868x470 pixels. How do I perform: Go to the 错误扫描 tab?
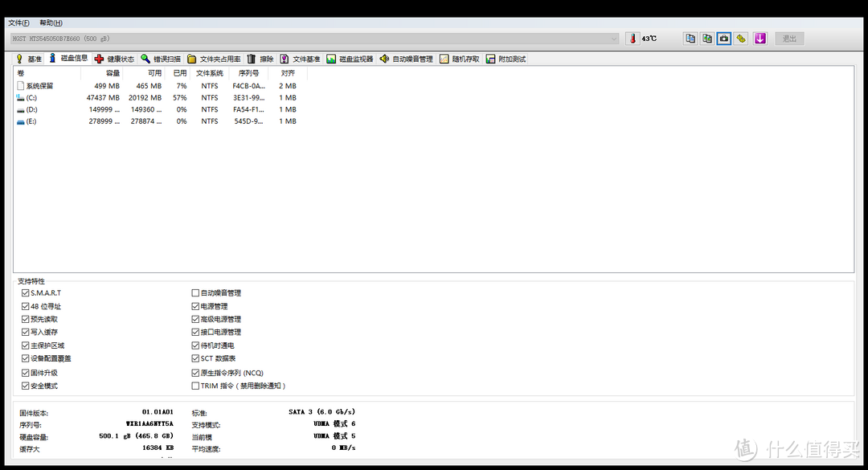(x=161, y=59)
